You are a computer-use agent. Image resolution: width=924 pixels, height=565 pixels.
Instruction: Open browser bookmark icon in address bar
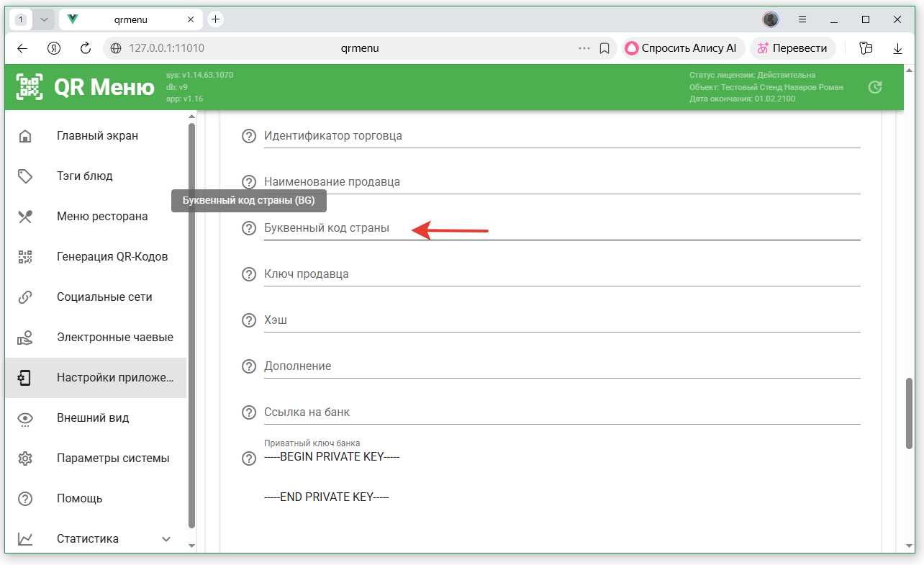(x=604, y=48)
